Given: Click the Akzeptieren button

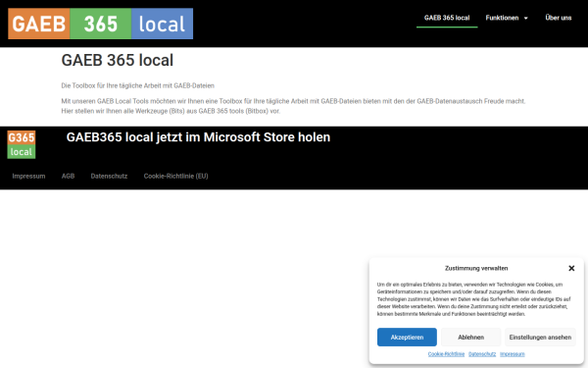Looking at the screenshot, I should (x=407, y=338).
